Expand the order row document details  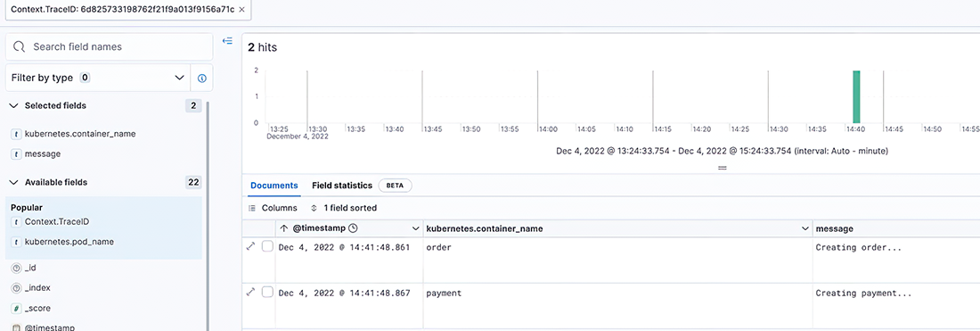click(250, 246)
